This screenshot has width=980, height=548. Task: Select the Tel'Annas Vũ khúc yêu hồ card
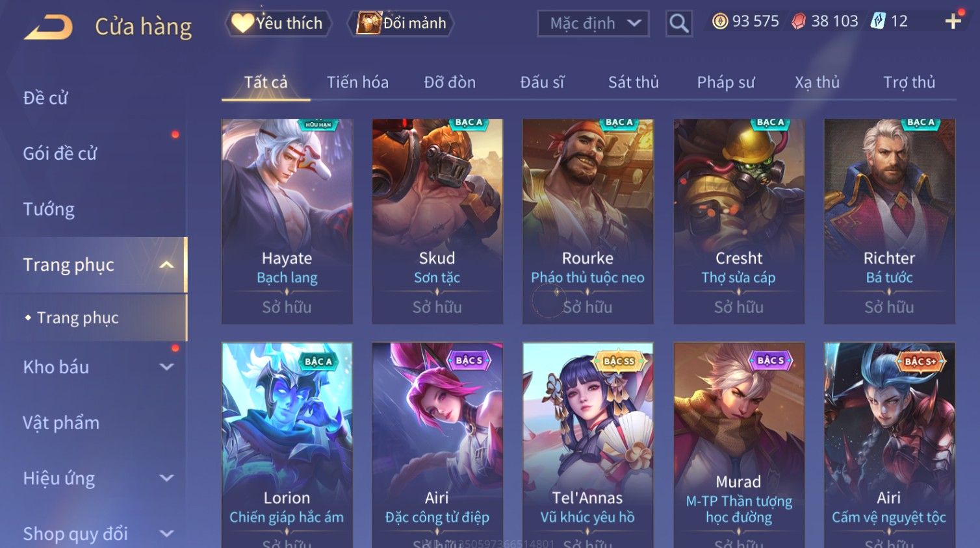(x=588, y=445)
